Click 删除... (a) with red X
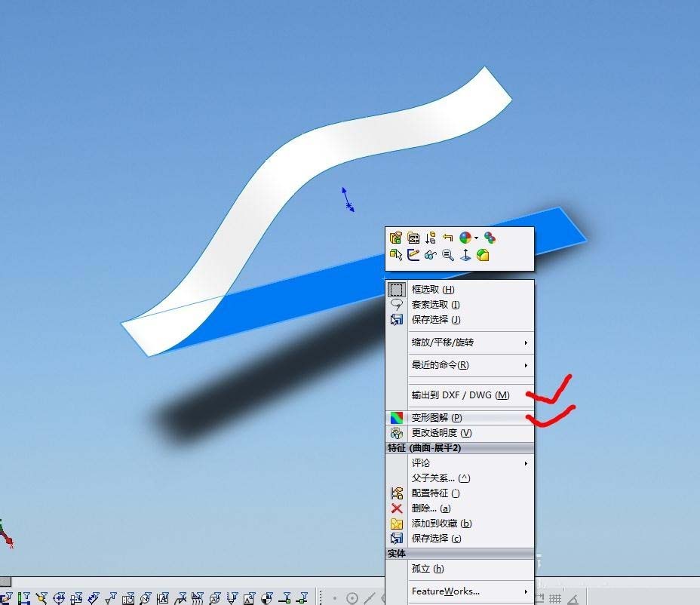 pos(460,508)
